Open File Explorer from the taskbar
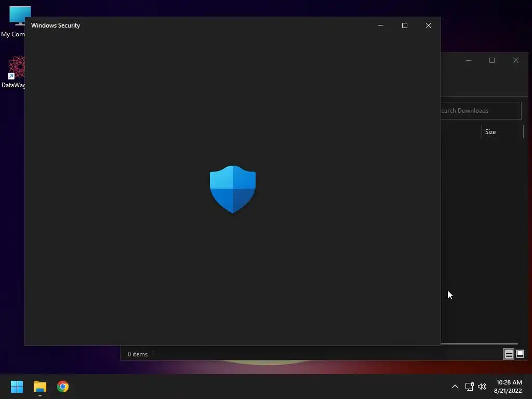The width and height of the screenshot is (532, 399). [x=39, y=387]
